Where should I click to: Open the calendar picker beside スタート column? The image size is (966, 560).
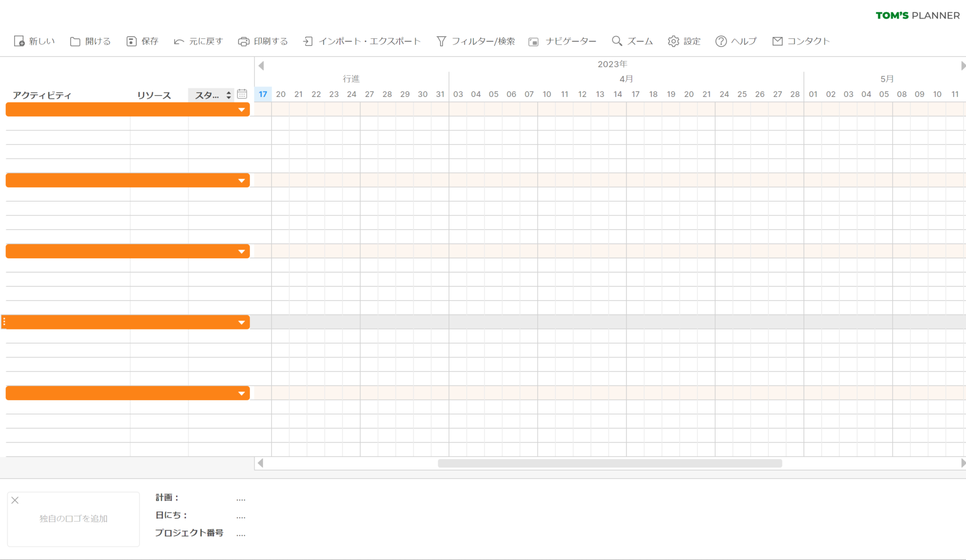click(242, 94)
